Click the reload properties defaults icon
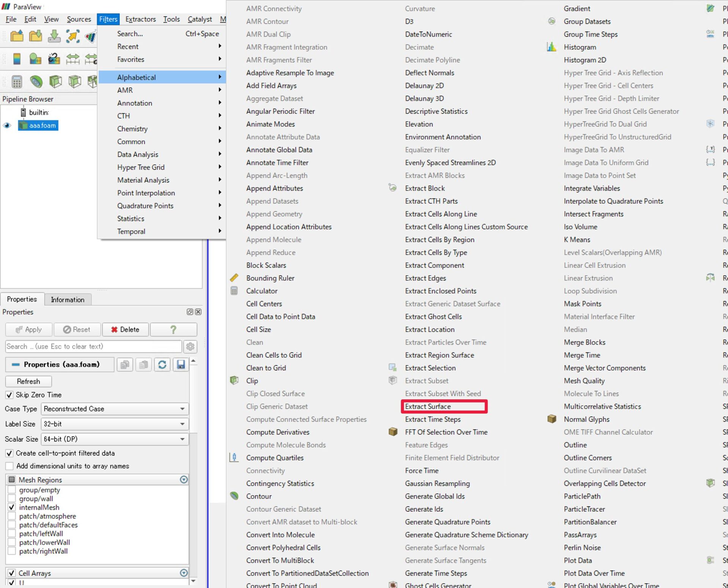 pos(162,364)
